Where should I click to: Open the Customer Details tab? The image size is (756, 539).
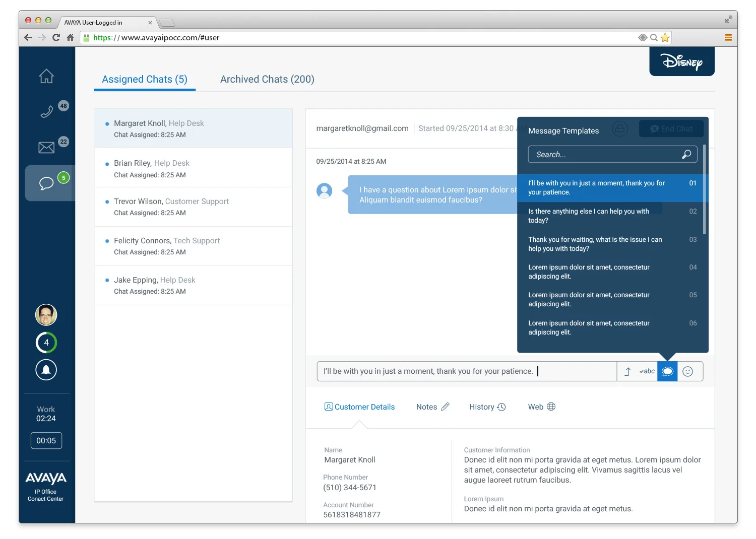tap(359, 407)
